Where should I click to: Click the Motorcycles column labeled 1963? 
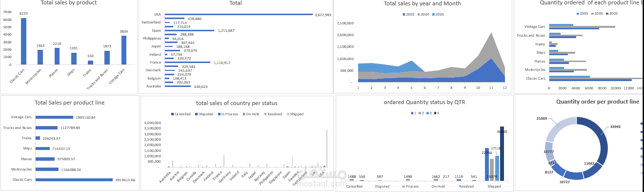[40, 57]
